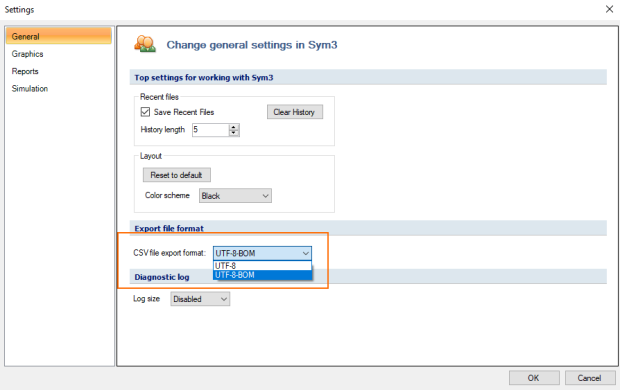The width and height of the screenshot is (620, 390).
Task: Expand the CSV file export format dropdown
Action: 262,253
